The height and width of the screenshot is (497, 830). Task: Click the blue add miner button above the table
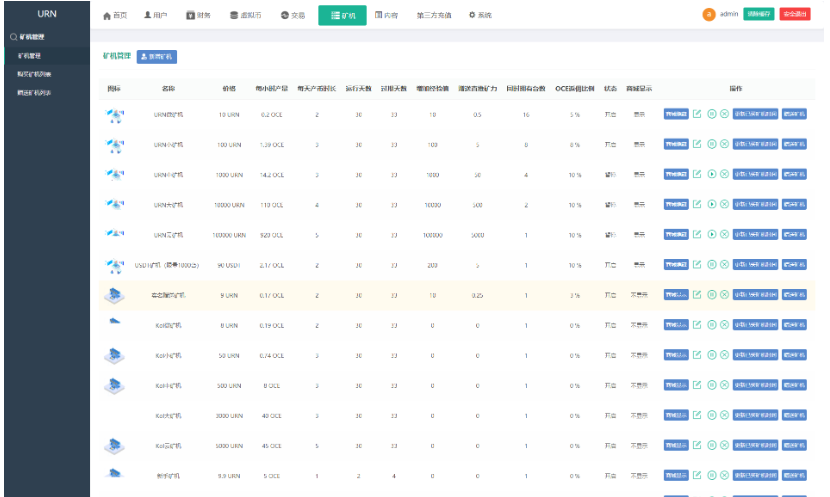(x=157, y=57)
